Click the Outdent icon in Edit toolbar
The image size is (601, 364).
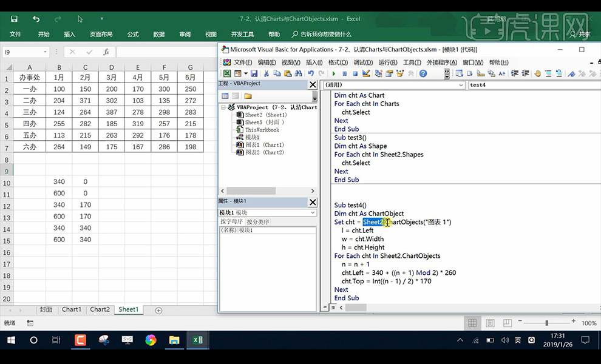click(526, 73)
